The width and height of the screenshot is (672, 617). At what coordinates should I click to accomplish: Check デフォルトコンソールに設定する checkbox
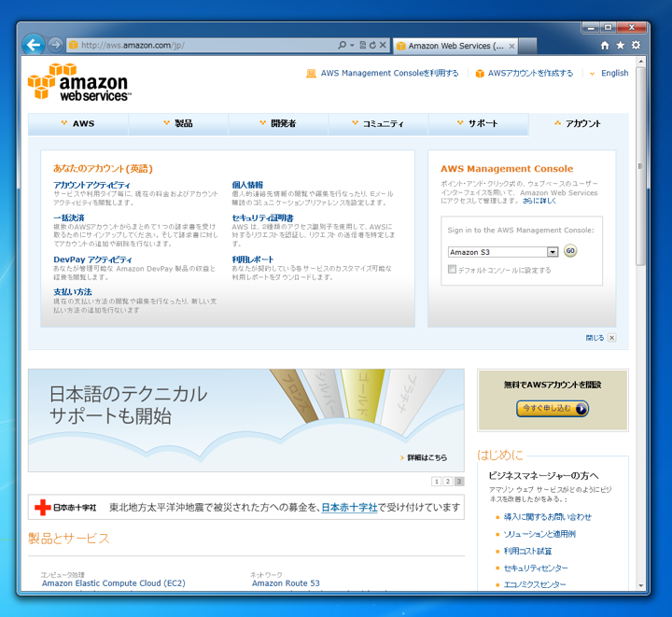tap(452, 269)
